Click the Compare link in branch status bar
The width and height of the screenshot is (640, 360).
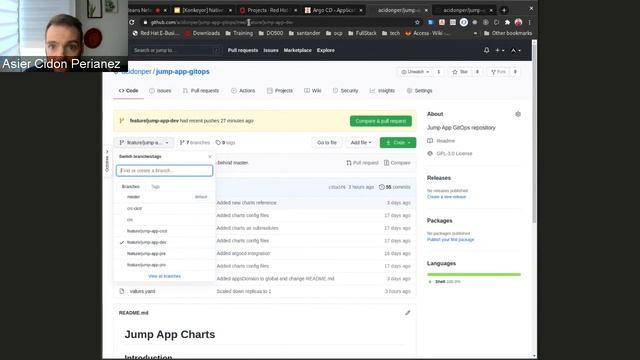tap(397, 162)
